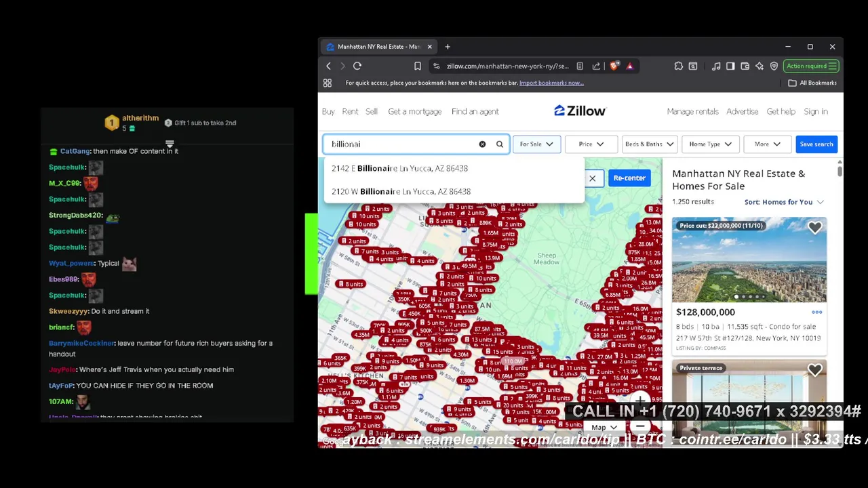Click 87.5M map price marker

click(x=482, y=329)
